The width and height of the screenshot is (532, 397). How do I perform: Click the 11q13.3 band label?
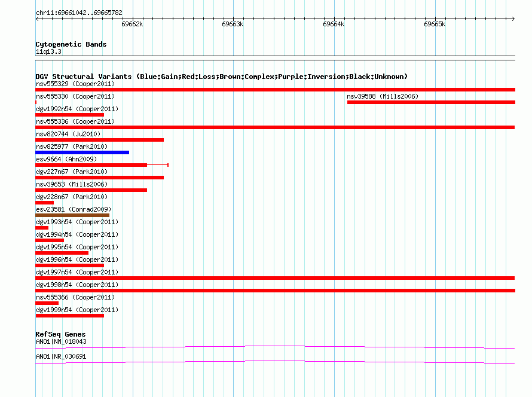click(x=48, y=51)
